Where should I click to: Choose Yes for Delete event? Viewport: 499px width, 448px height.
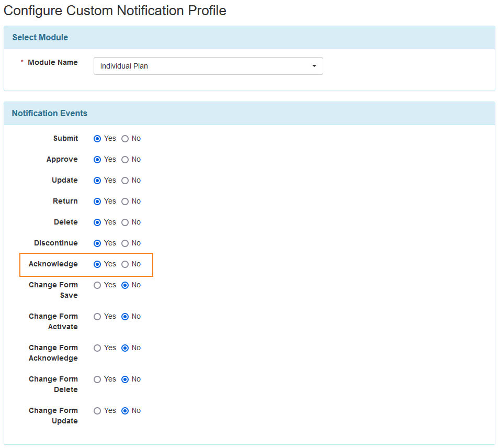tap(97, 222)
